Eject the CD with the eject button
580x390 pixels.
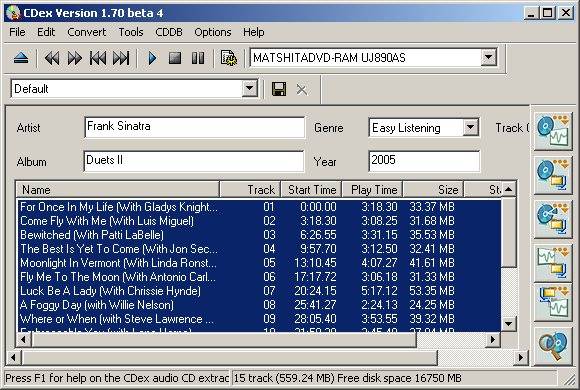click(x=21, y=58)
